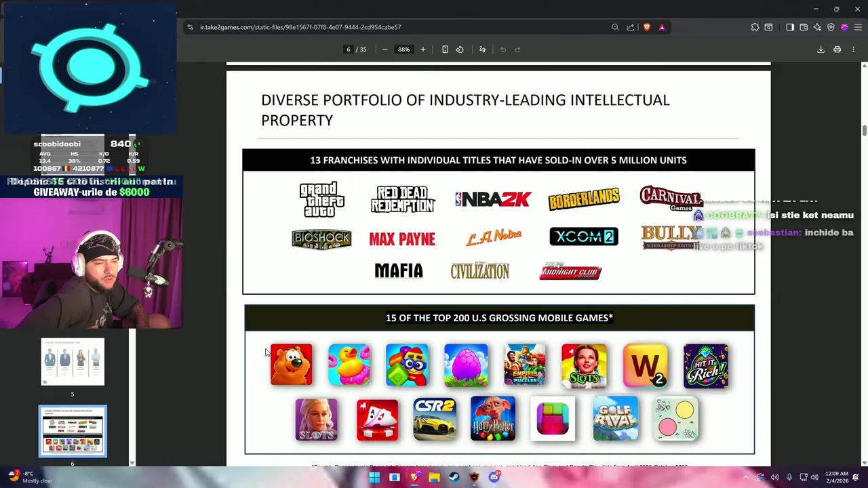Click the Mafia logo
Screen dimensions: 868x488
point(399,270)
